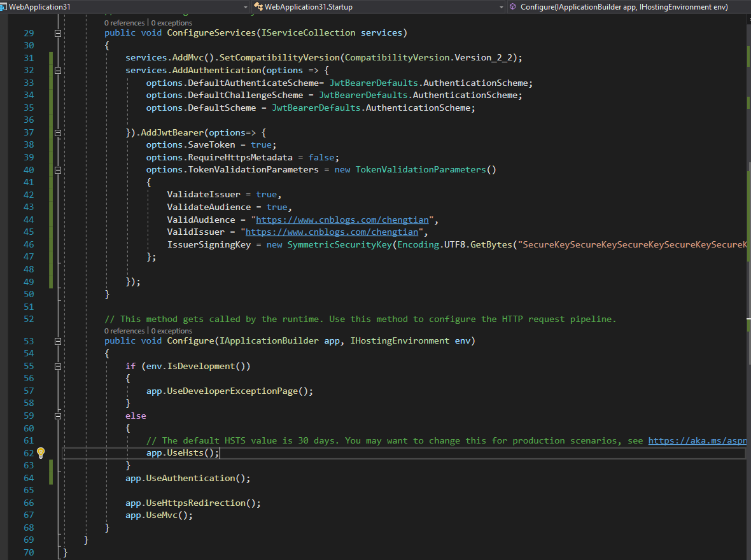The height and width of the screenshot is (560, 751).
Task: Open the ValidAudience cnblogs URL link
Action: point(342,220)
